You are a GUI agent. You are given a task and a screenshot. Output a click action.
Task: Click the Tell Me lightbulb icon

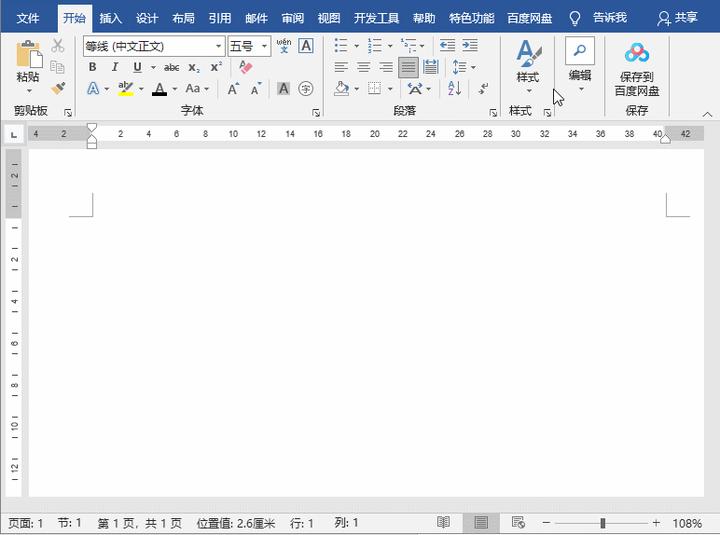(574, 18)
